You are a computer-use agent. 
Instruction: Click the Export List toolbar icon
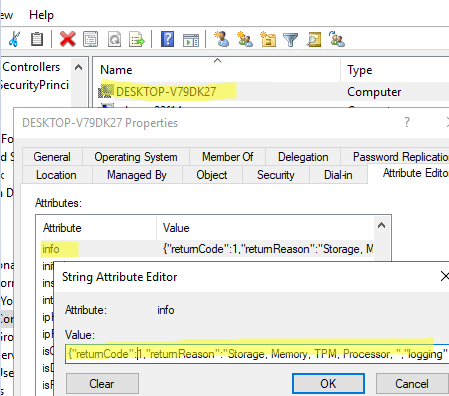tap(137, 39)
